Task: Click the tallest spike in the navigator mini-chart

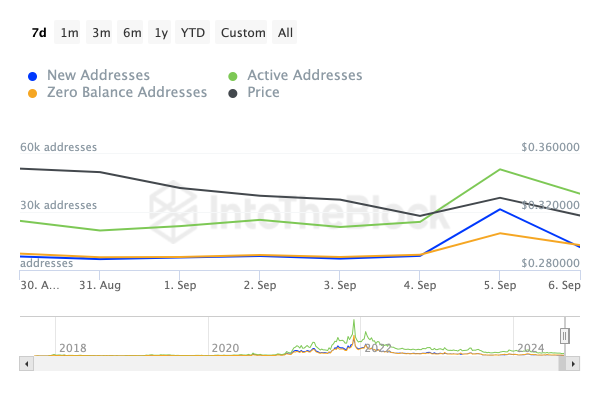Action: (353, 325)
